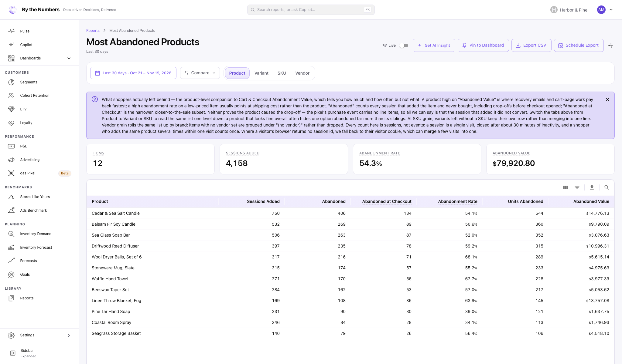Click the table search magnifier icon
This screenshot has height=364, width=622.
coord(607,187)
